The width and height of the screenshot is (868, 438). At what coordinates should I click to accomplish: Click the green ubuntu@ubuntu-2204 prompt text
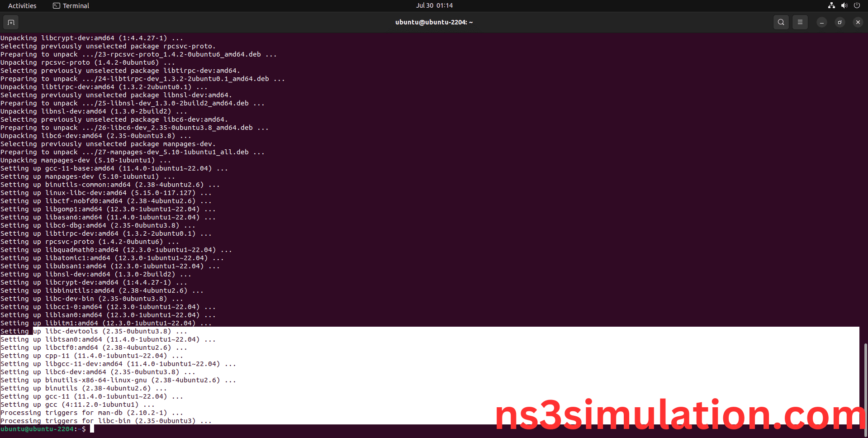[37, 429]
